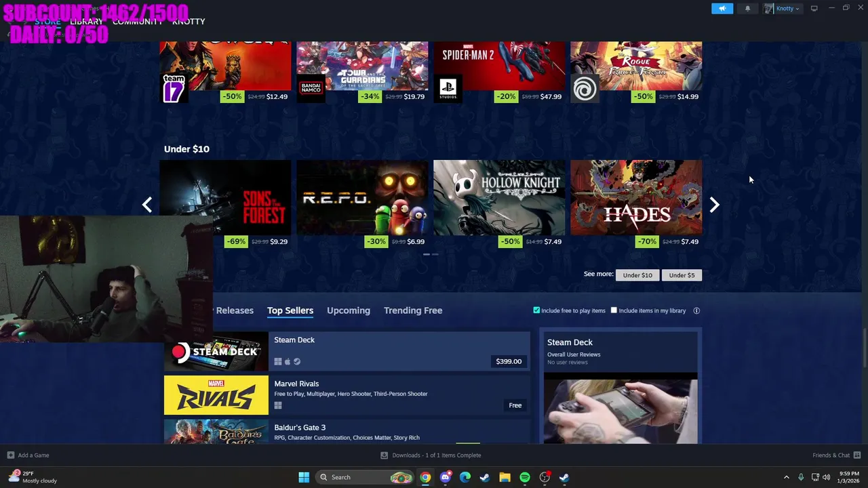Click the -69% Sons of the Forest discount

[x=235, y=241]
